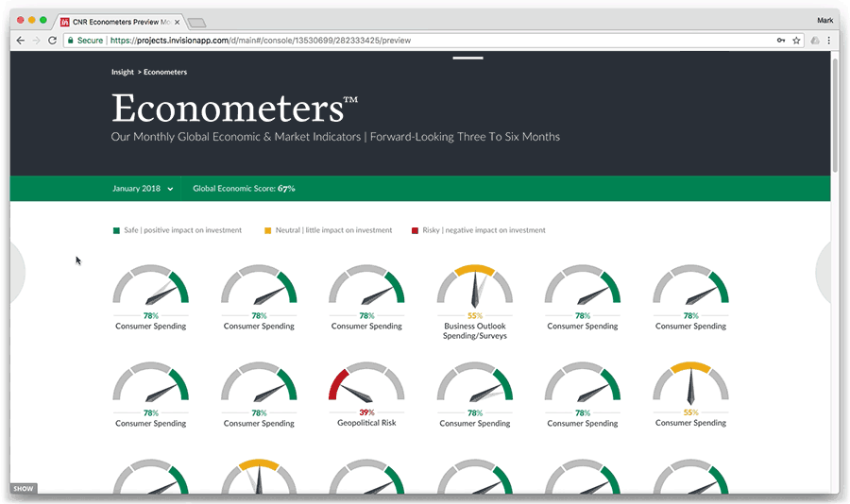Click the browser forward arrow
The height and width of the screenshot is (504, 850).
pyautogui.click(x=36, y=40)
